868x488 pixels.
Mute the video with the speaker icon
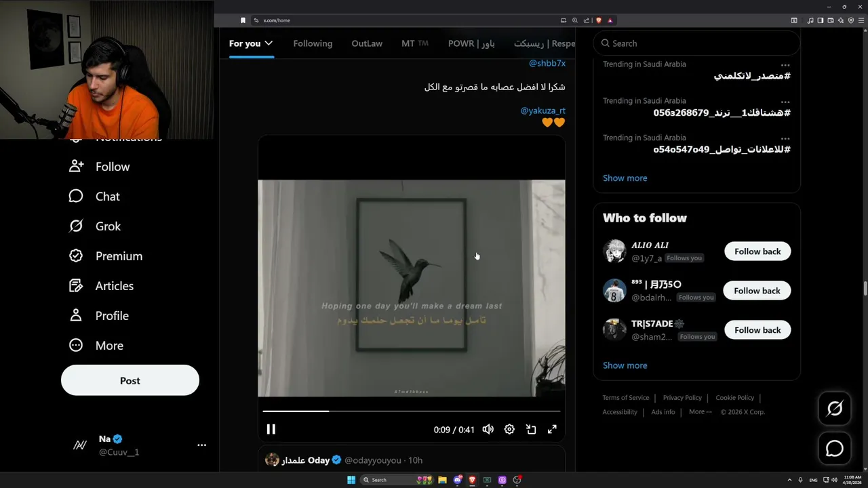(x=488, y=429)
